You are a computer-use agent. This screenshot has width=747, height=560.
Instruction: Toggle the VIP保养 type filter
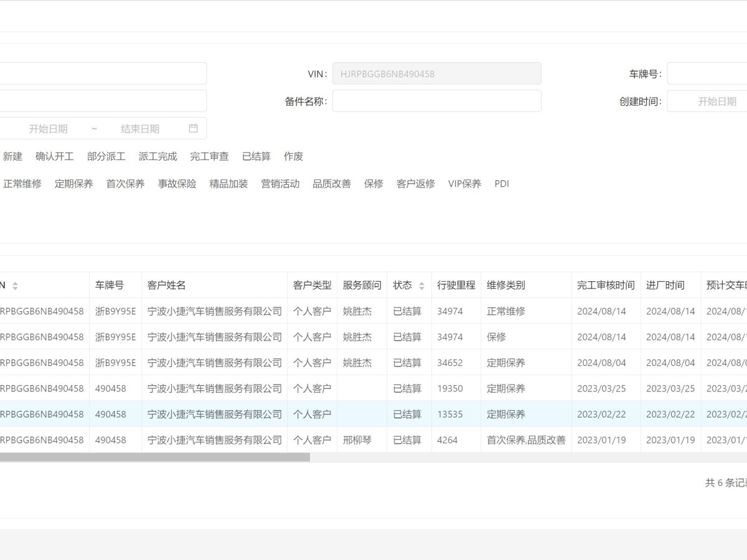pyautogui.click(x=464, y=184)
